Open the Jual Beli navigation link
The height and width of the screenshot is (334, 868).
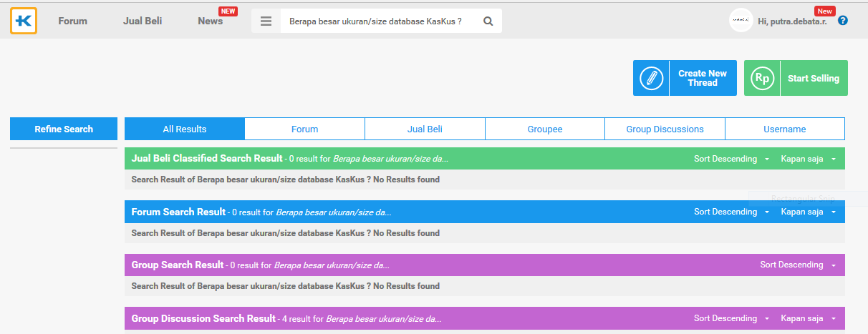(143, 21)
